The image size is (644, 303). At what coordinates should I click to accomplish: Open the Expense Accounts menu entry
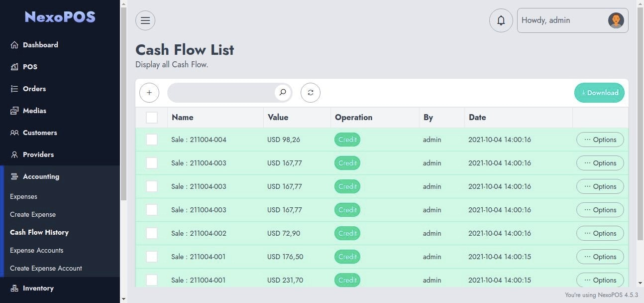pos(36,250)
